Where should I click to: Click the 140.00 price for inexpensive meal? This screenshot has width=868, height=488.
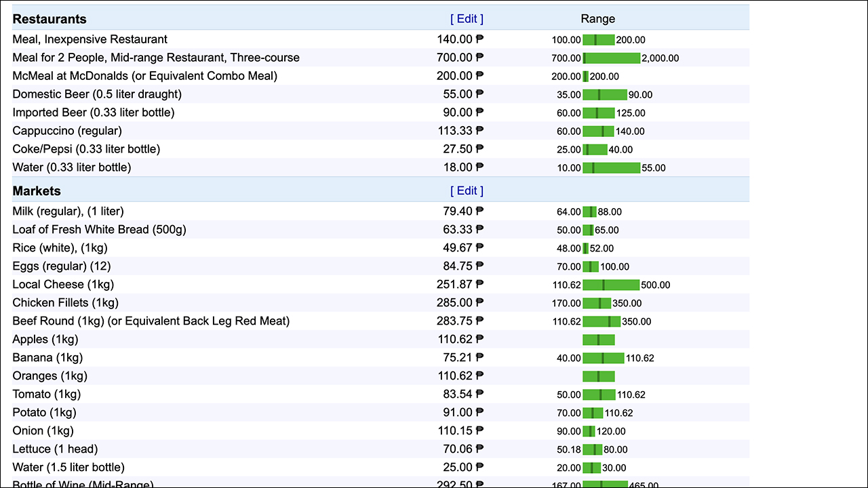tap(454, 39)
